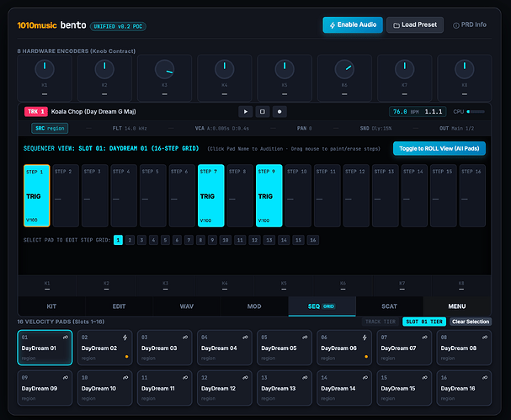Image resolution: width=511 pixels, height=420 pixels.
Task: Click the SRC region chip
Action: pos(50,129)
